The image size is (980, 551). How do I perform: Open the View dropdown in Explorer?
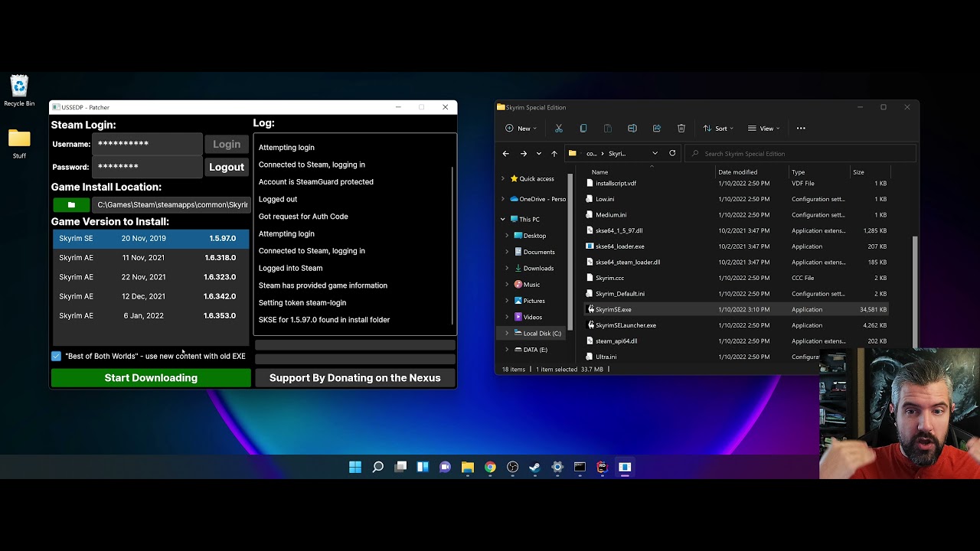coord(765,129)
